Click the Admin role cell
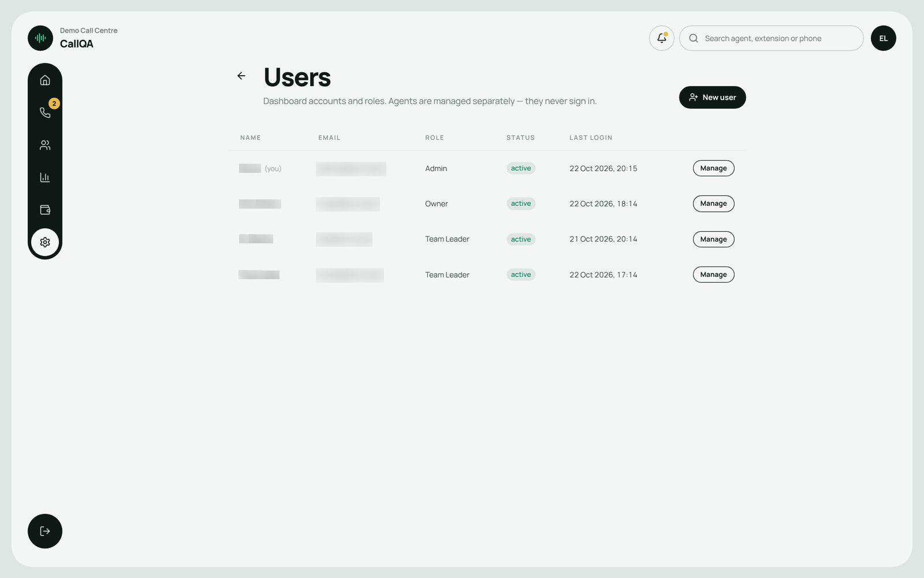Viewport: 924px width, 578px height. 436,168
